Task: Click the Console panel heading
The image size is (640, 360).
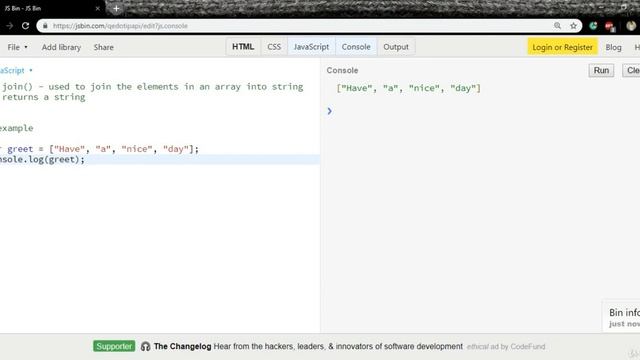Action: [x=342, y=70]
